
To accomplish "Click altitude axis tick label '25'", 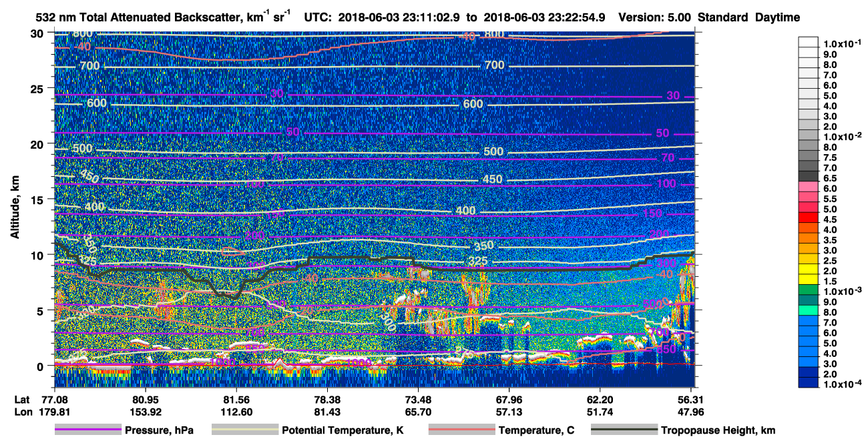I will [39, 89].
